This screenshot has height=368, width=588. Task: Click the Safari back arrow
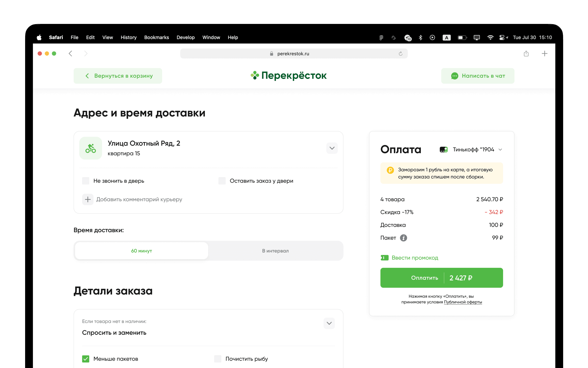tap(70, 54)
